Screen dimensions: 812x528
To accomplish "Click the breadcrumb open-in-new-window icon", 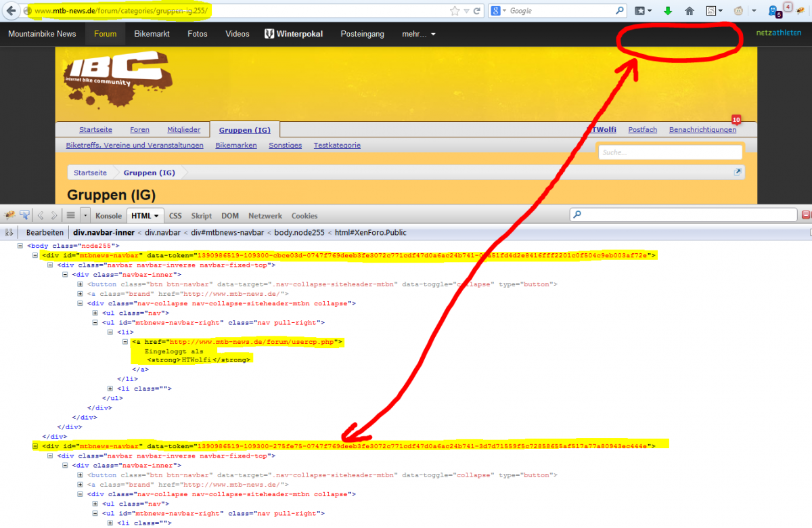I will pos(738,172).
